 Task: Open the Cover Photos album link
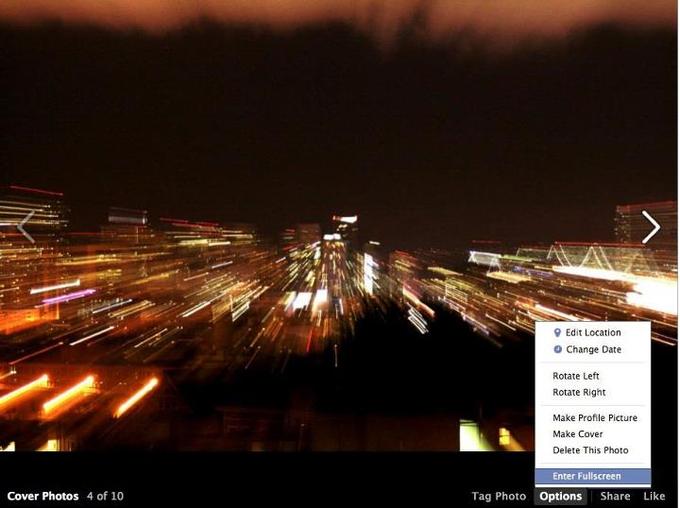(x=43, y=496)
